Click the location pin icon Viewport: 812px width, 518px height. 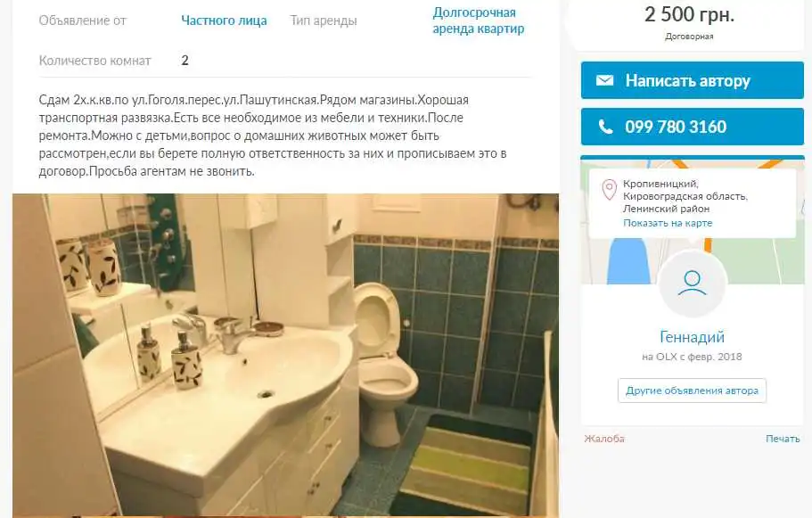point(610,190)
